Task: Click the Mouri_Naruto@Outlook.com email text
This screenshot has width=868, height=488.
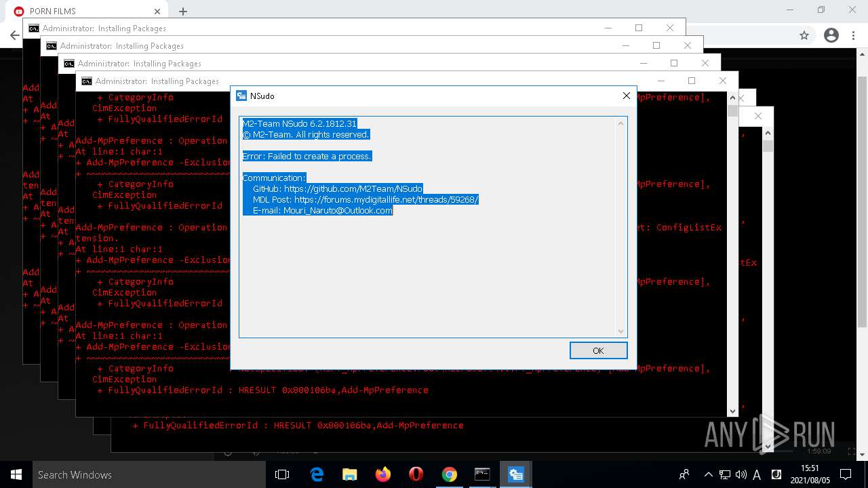Action: [338, 211]
